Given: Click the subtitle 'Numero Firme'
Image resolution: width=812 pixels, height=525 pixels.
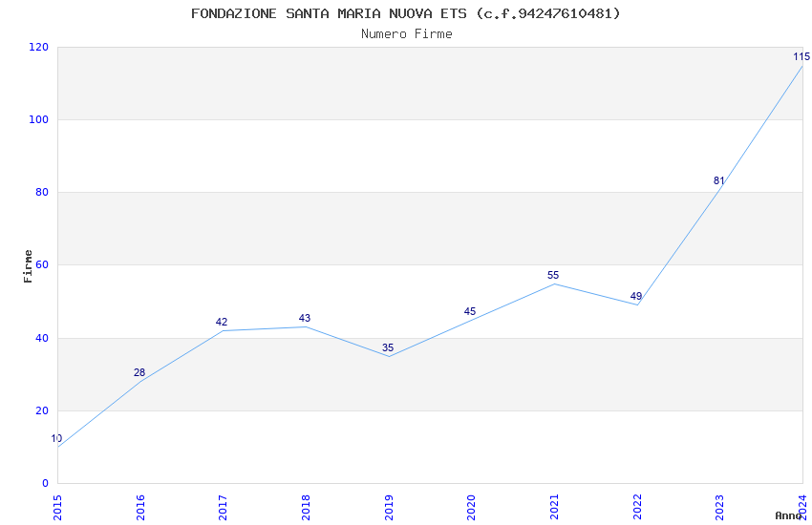Looking at the screenshot, I should (x=407, y=34).
